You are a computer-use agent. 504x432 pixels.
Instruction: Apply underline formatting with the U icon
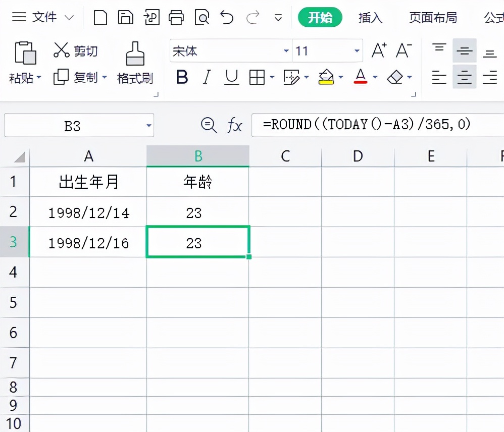231,77
